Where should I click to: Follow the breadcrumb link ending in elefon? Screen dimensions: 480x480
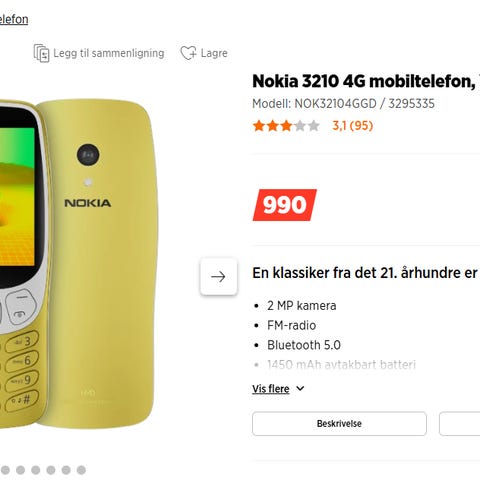coord(14,19)
